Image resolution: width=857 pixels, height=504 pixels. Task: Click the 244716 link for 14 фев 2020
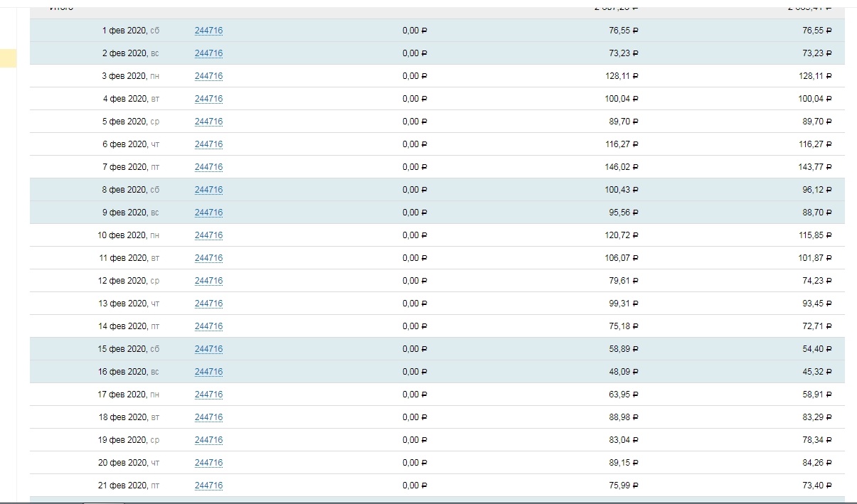click(x=208, y=326)
